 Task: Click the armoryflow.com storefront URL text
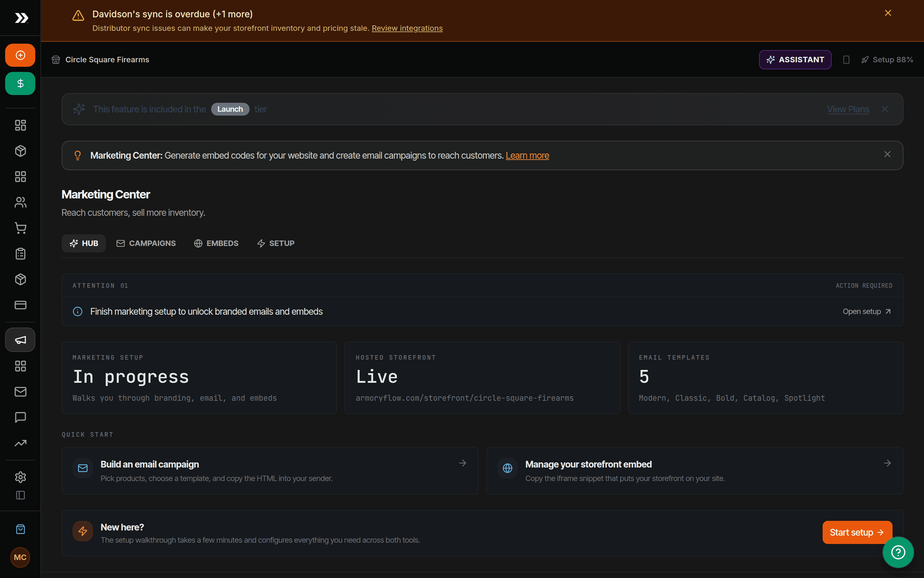click(464, 398)
